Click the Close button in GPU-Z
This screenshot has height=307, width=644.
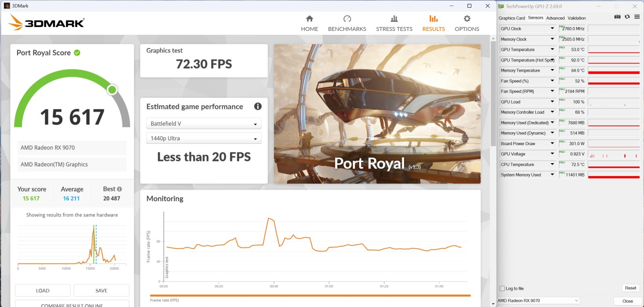[628, 301]
